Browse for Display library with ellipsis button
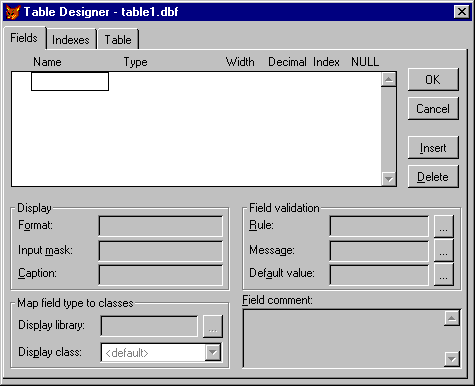Screen dimensions: 475x386 point(213,326)
